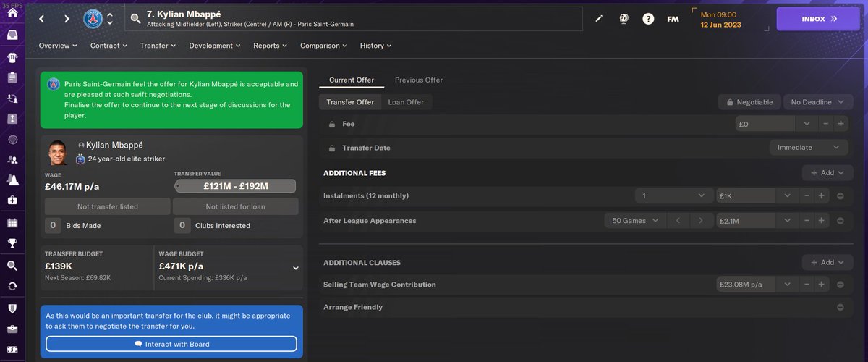Viewport: 868px width, 362px height.
Task: Increase After League Appearances amount with plus
Action: pos(821,221)
